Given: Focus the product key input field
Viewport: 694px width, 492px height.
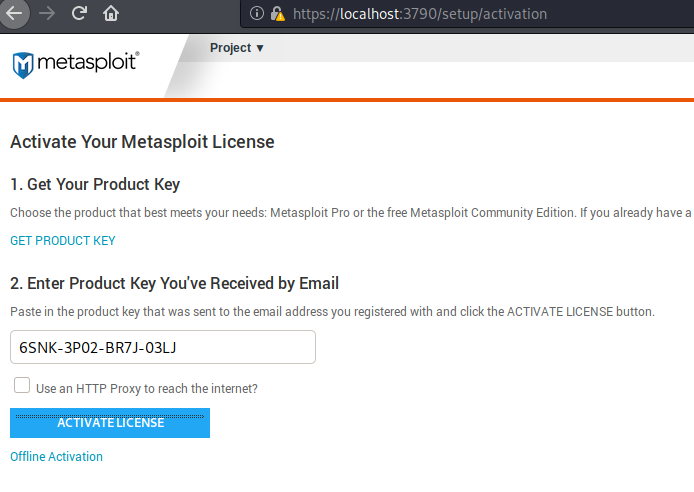Looking at the screenshot, I should click(x=163, y=347).
